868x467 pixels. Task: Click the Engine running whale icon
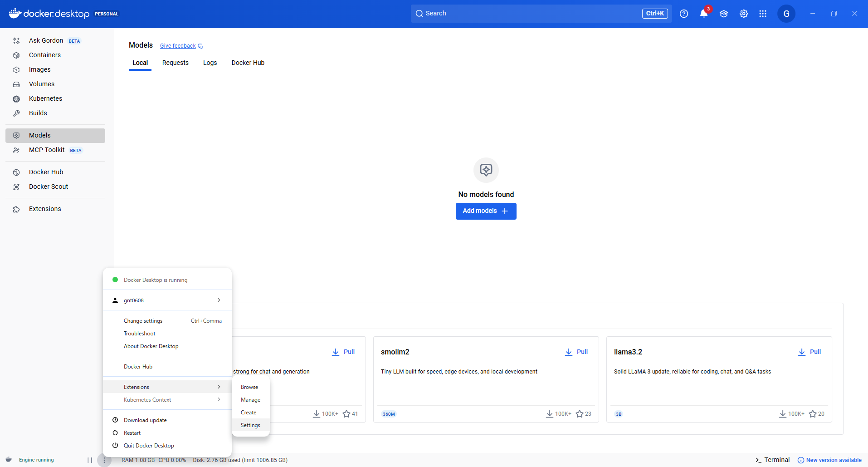coord(9,460)
